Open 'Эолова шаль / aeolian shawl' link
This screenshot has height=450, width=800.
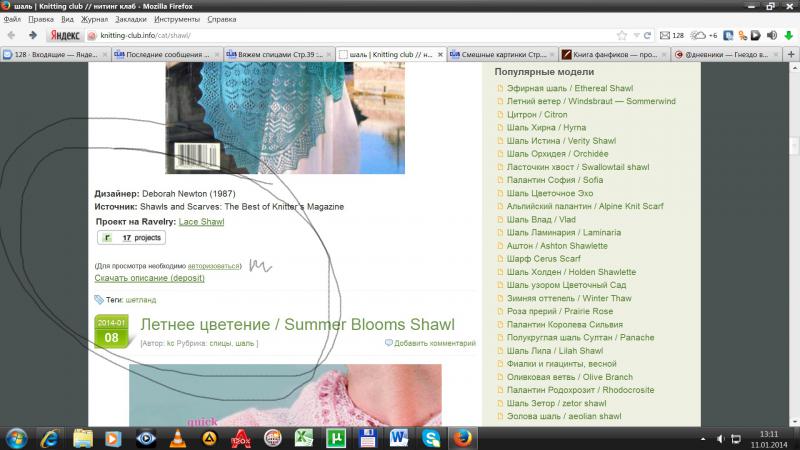[x=564, y=416]
